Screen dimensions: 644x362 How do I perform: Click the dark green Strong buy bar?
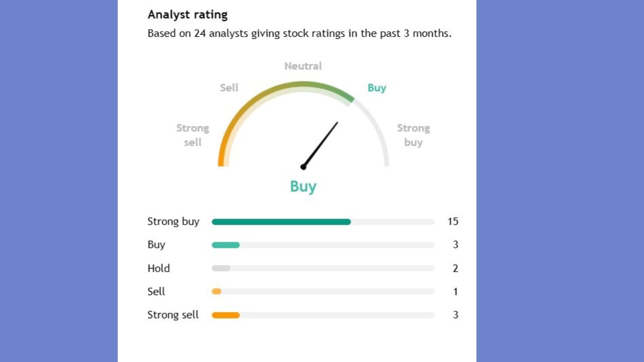pyautogui.click(x=281, y=222)
